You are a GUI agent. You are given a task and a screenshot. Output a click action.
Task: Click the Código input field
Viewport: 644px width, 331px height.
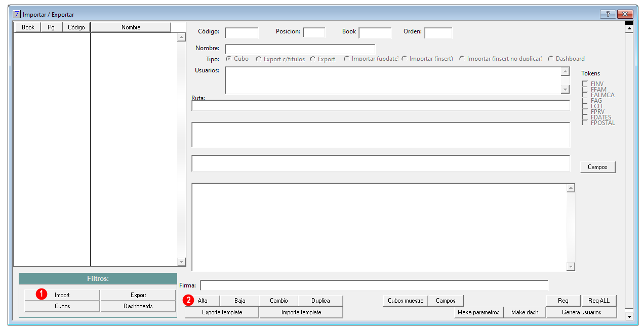tap(241, 33)
